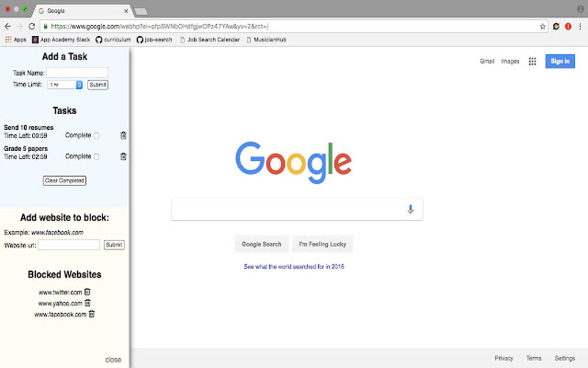Remove www.facebook.com using its trash icon

[x=92, y=314]
